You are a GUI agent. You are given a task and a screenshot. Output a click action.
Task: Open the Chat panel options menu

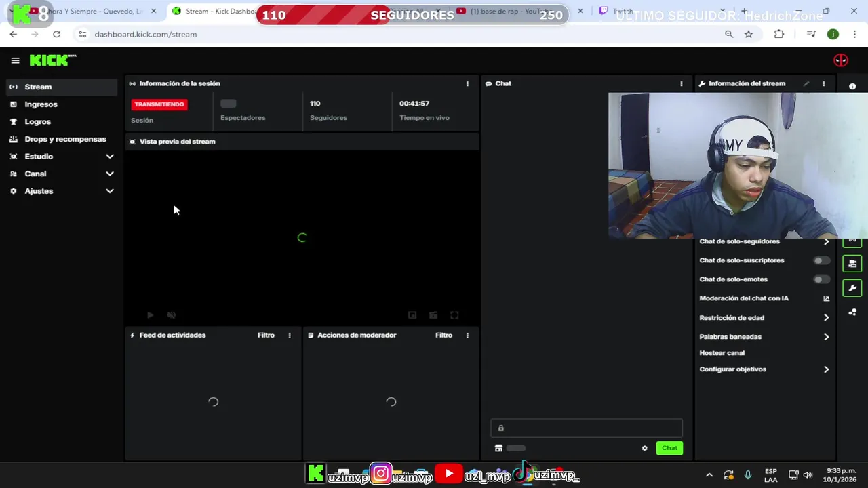(x=682, y=84)
